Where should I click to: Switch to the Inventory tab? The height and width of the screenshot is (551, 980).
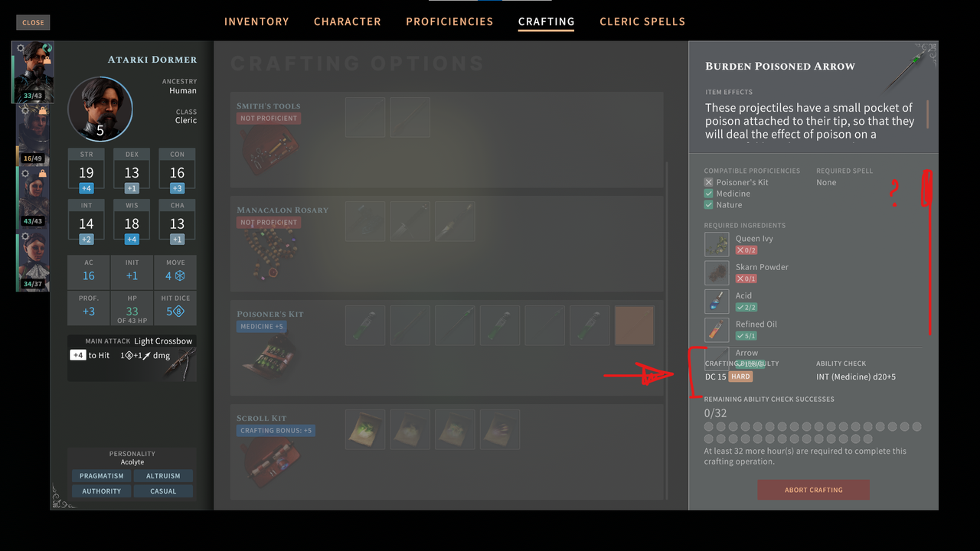(x=256, y=21)
